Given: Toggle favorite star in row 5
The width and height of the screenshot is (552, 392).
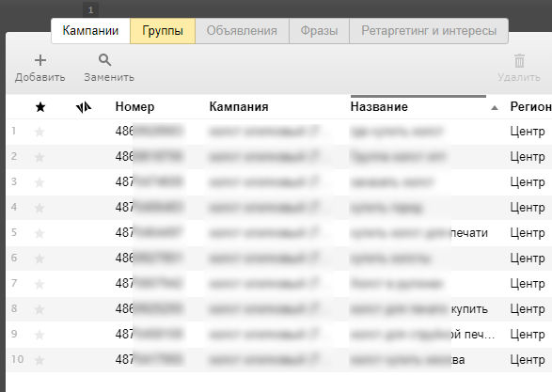Looking at the screenshot, I should tap(39, 233).
